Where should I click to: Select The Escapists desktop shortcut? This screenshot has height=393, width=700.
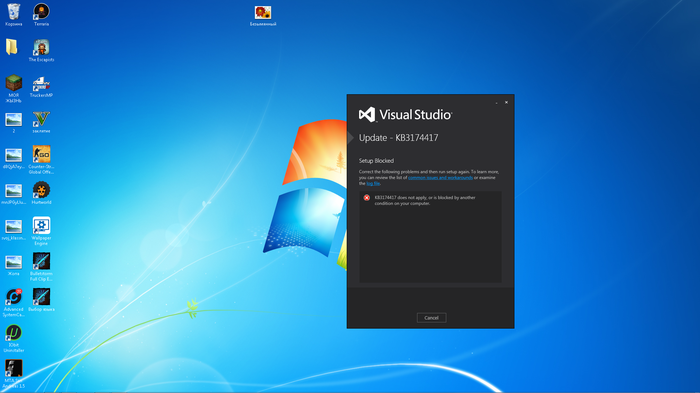(41, 50)
